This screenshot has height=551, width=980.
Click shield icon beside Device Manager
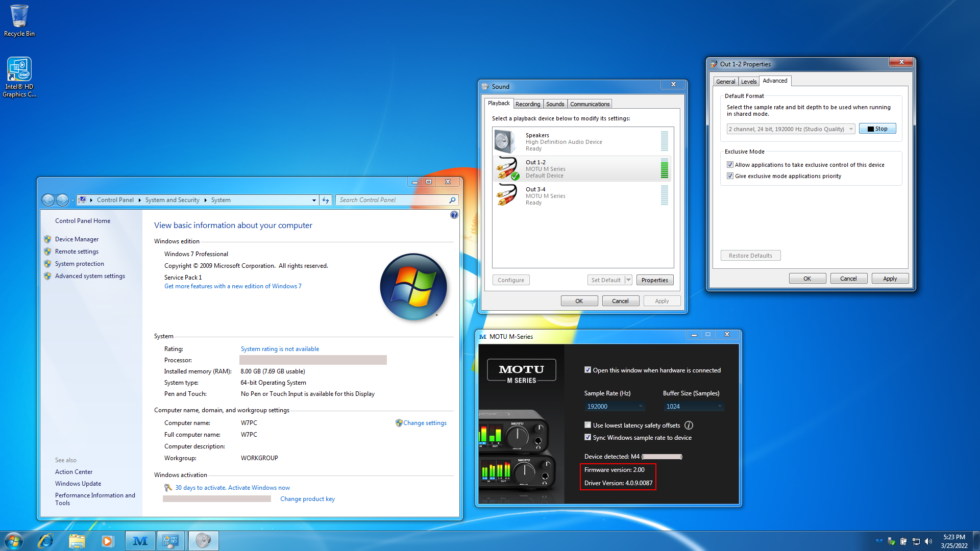click(x=47, y=239)
